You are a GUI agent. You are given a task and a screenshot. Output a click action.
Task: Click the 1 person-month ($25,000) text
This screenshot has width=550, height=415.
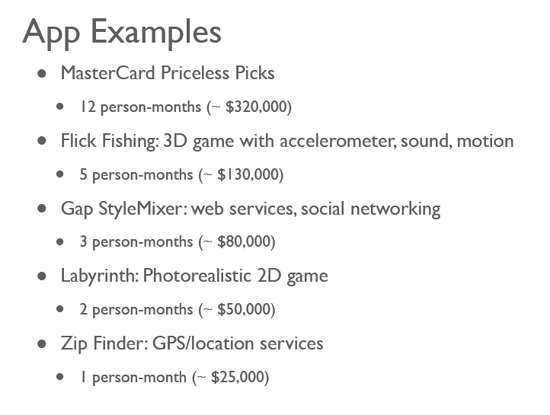click(175, 377)
